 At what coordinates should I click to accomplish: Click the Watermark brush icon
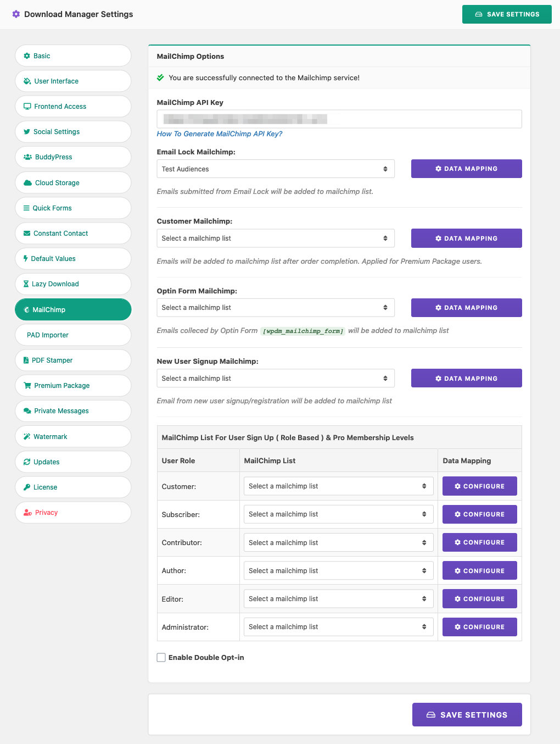(x=26, y=436)
